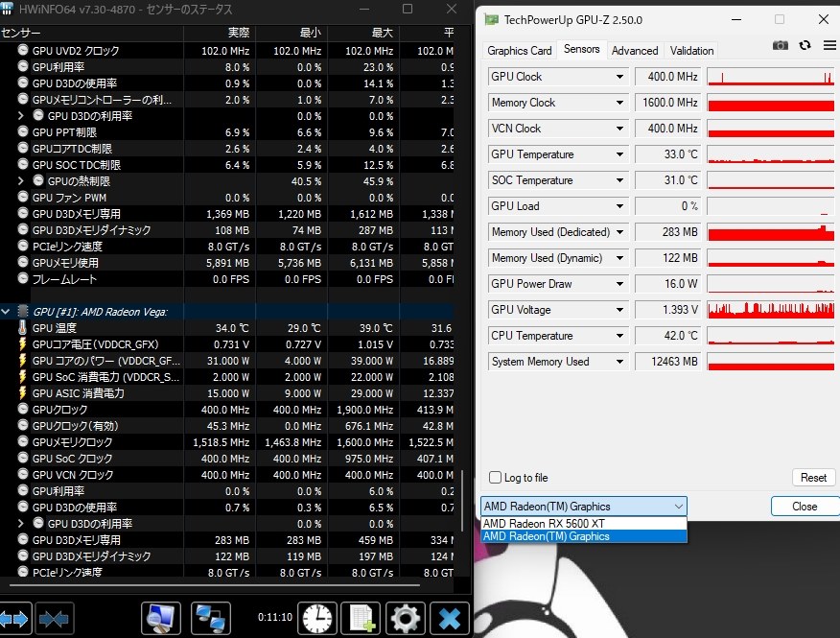840x638 pixels.
Task: Click circle icon next to フレームレート
Action: click(22, 279)
